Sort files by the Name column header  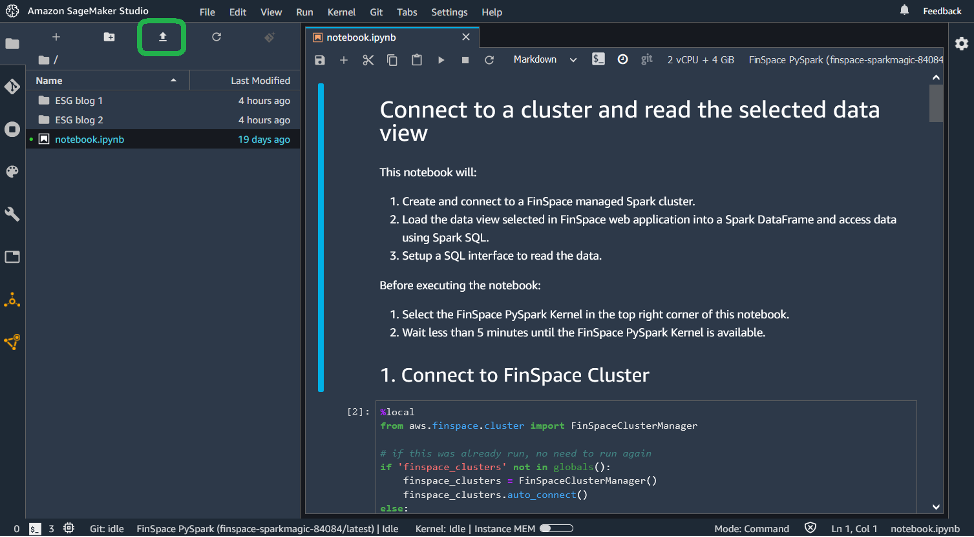108,81
